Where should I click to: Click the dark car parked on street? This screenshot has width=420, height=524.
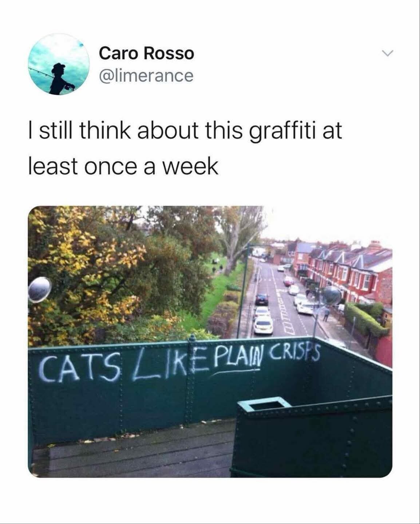point(262,299)
